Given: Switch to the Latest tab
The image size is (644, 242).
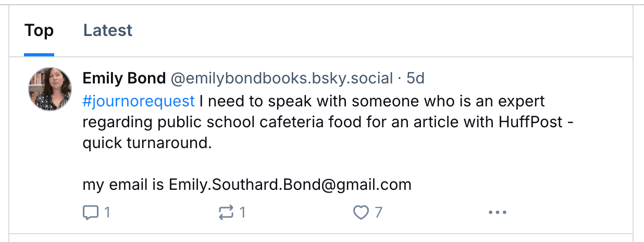Looking at the screenshot, I should pyautogui.click(x=108, y=31).
